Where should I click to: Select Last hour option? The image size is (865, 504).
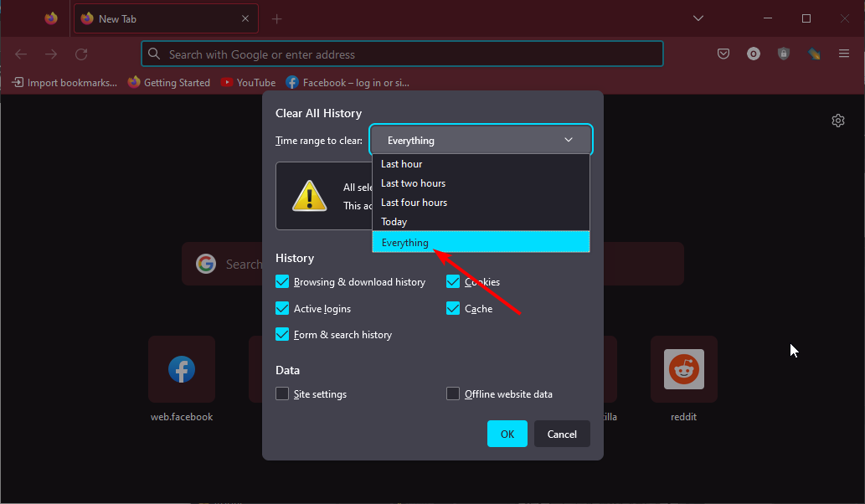pyautogui.click(x=481, y=164)
